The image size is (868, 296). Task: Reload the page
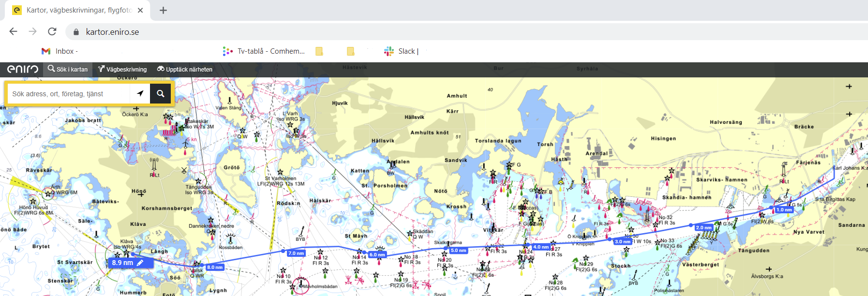click(52, 31)
